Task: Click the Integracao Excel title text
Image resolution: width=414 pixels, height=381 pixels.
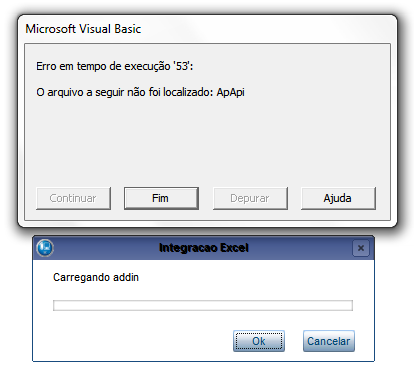Action: click(204, 248)
